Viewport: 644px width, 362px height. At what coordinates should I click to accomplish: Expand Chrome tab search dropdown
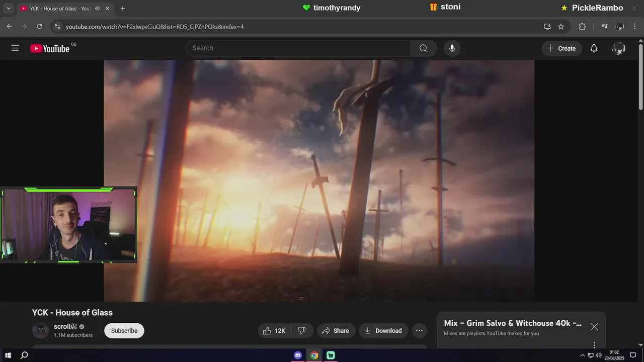pos(8,9)
